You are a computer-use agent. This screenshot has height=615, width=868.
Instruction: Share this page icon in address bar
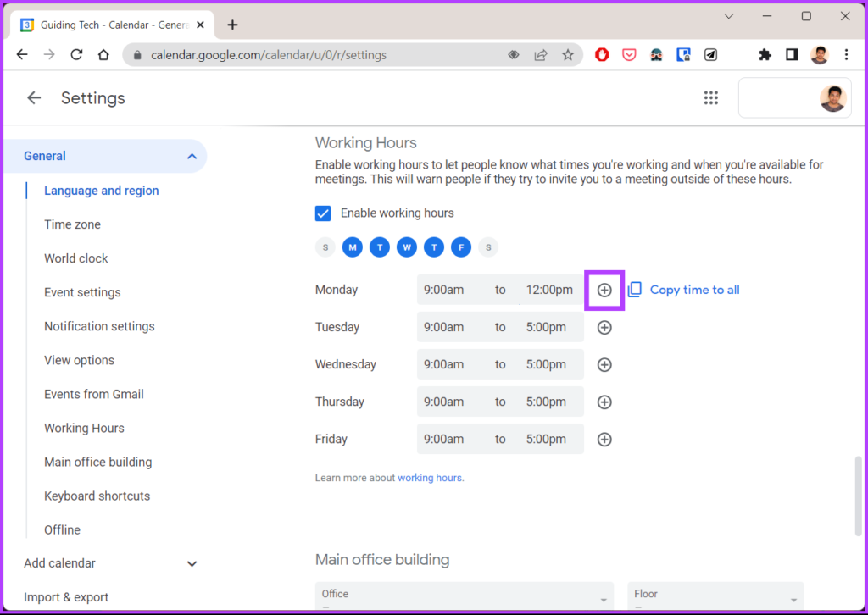coord(541,55)
